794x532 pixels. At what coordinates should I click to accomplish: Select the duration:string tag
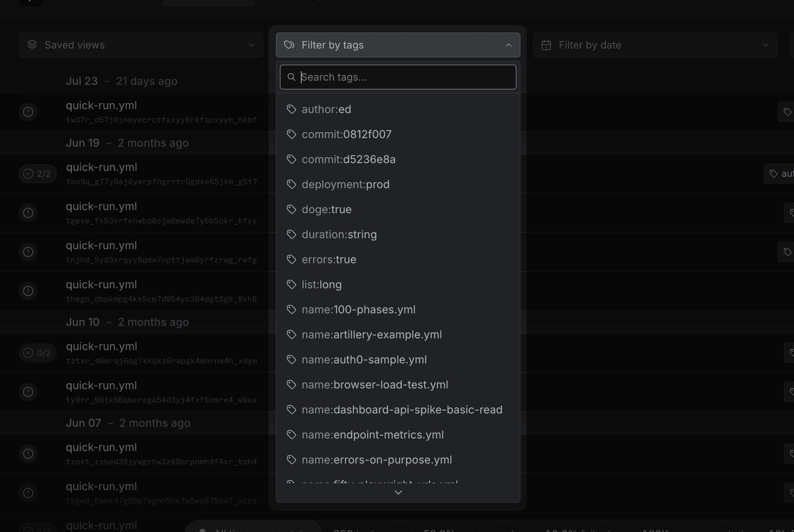coord(398,234)
